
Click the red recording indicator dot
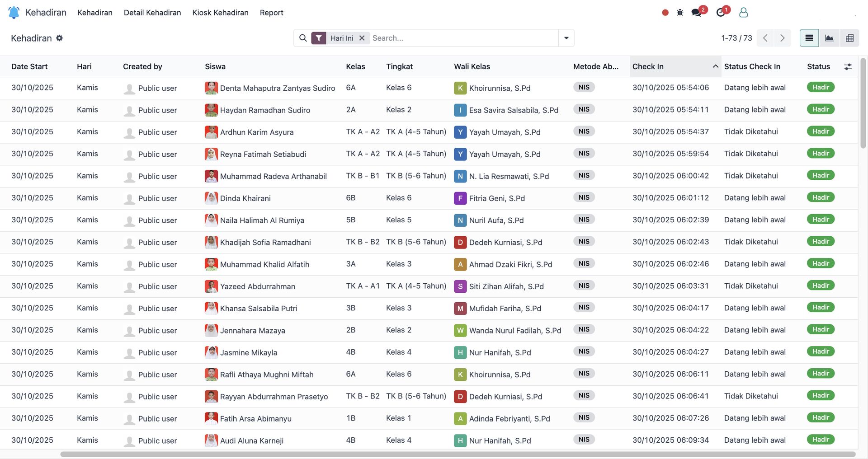click(x=665, y=13)
